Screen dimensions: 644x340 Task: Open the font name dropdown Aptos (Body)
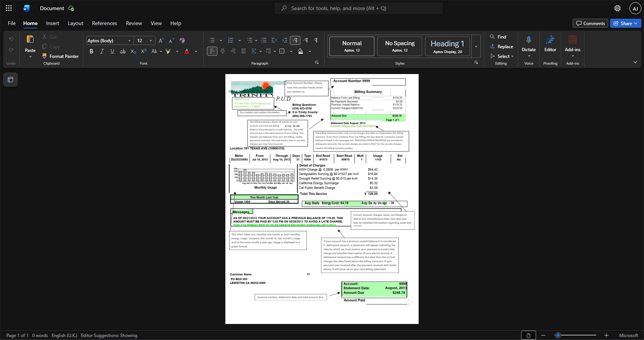pyautogui.click(x=109, y=41)
